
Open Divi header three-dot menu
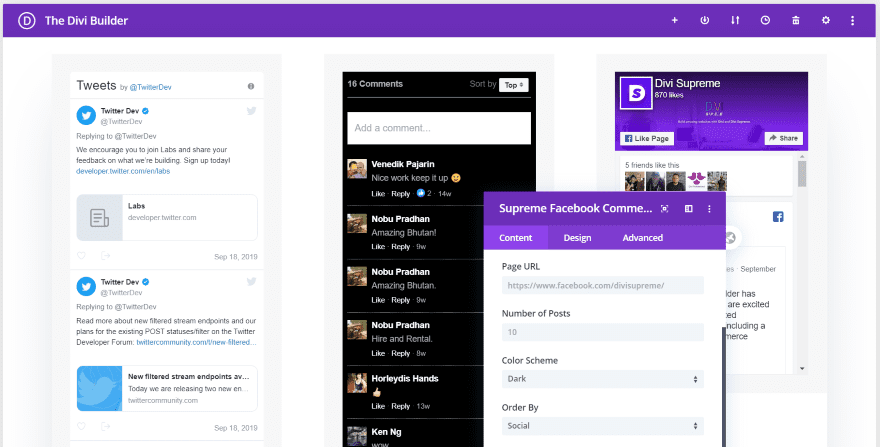point(852,20)
